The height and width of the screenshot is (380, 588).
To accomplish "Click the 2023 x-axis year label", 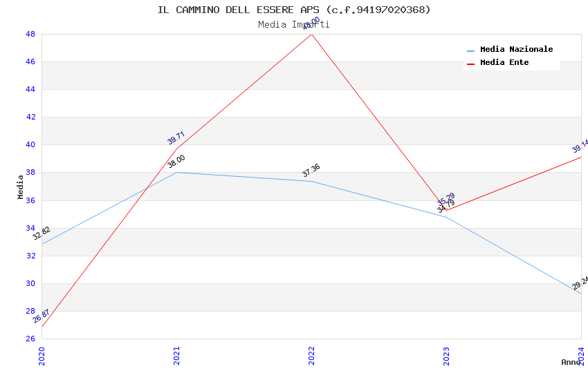I will [446, 356].
